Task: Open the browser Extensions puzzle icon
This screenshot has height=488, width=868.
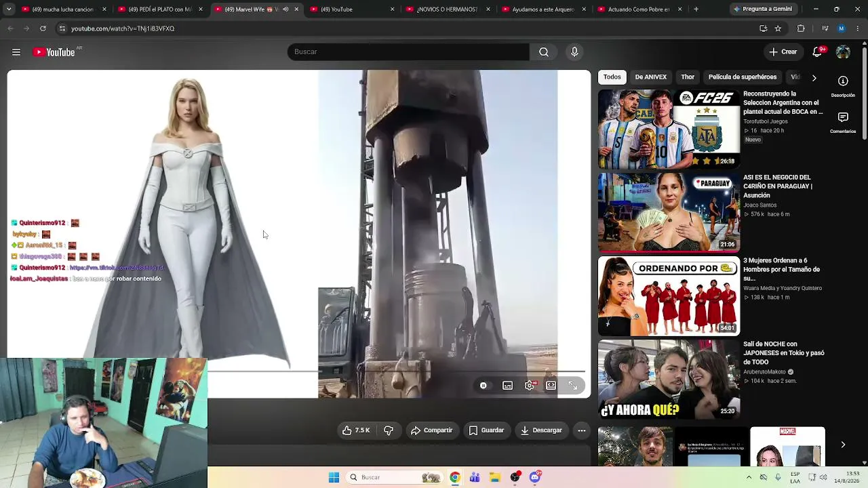Action: coord(801,28)
